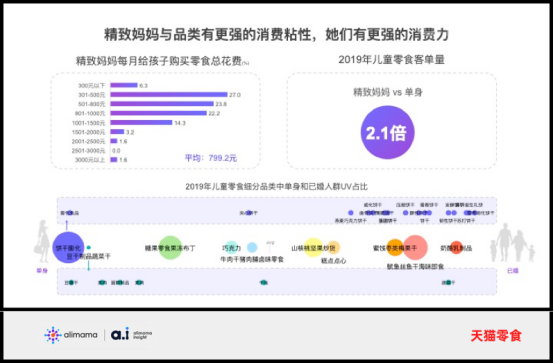This screenshot has width=554, height=364.
Task: Click the alimama logo icon
Action: click(x=53, y=335)
